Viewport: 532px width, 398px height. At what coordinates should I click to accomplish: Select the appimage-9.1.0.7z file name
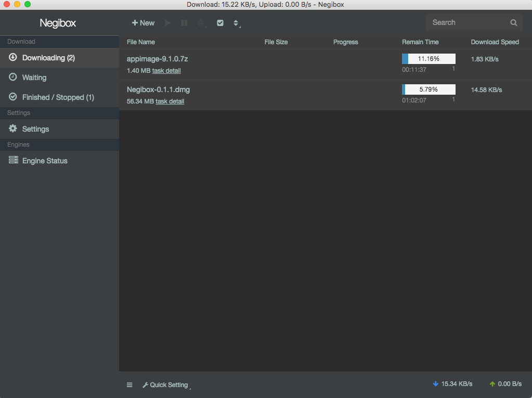157,59
